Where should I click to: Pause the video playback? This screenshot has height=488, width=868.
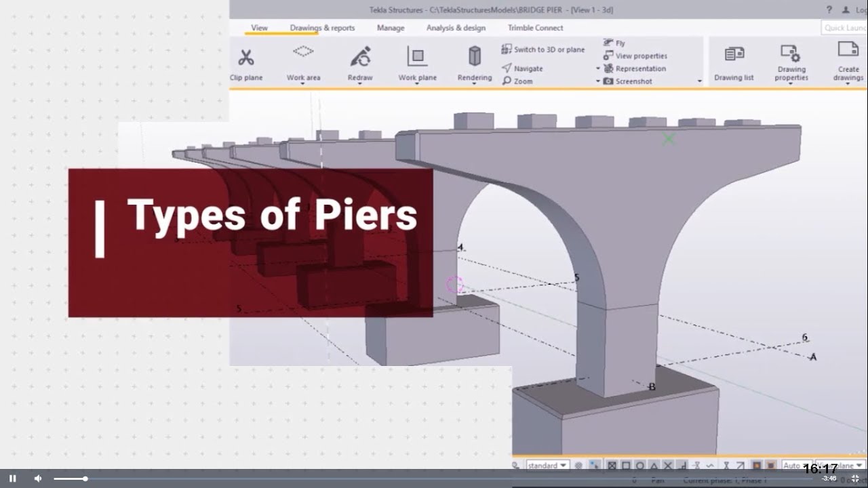click(x=12, y=479)
